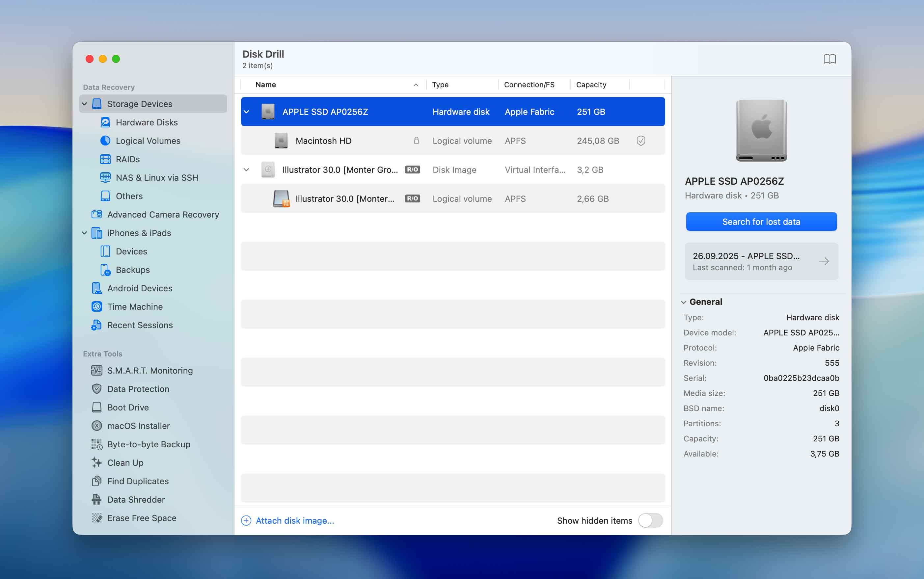Select the Time Machine sidebar icon
The width and height of the screenshot is (924, 579).
point(96,306)
